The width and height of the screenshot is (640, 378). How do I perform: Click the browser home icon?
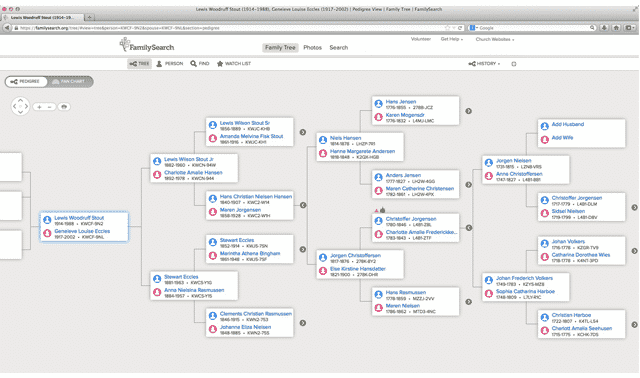[x=616, y=28]
